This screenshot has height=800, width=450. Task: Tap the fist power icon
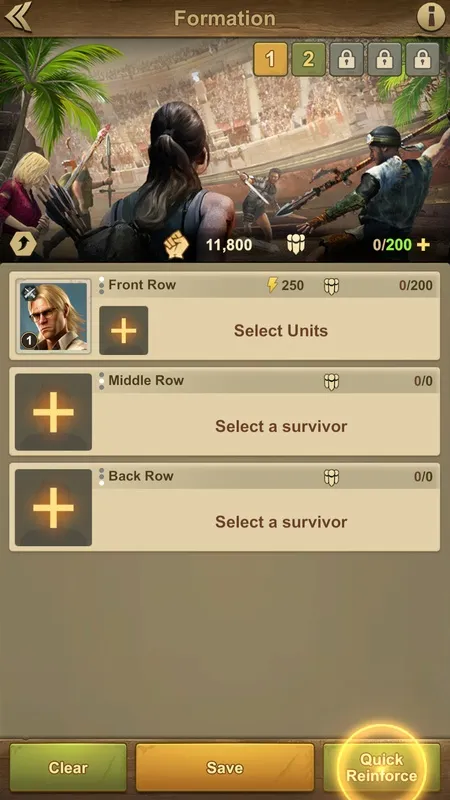(176, 245)
